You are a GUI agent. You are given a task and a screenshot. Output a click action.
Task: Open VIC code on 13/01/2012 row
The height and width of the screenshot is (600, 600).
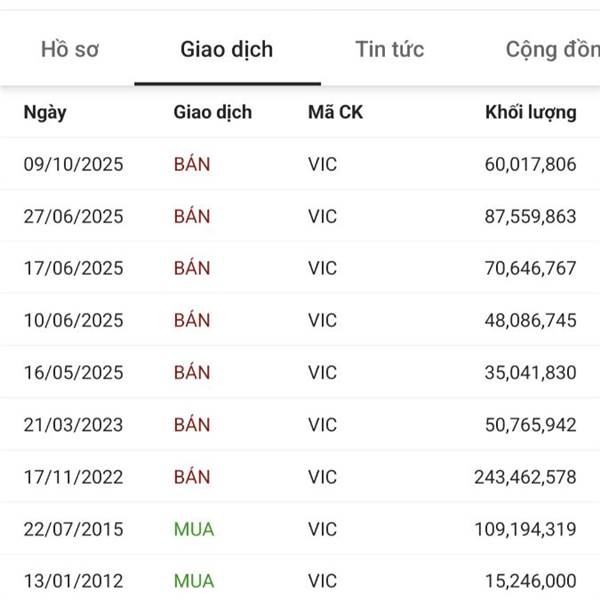[x=323, y=581]
